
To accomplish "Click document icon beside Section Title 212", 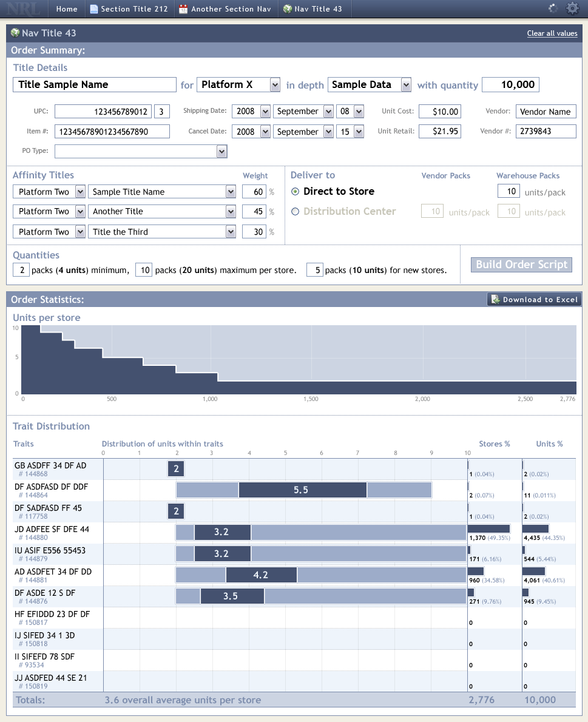I will pos(94,8).
